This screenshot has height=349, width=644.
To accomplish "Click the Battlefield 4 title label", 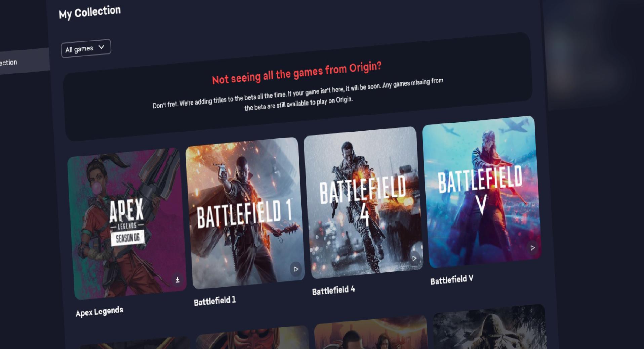I will pyautogui.click(x=333, y=290).
